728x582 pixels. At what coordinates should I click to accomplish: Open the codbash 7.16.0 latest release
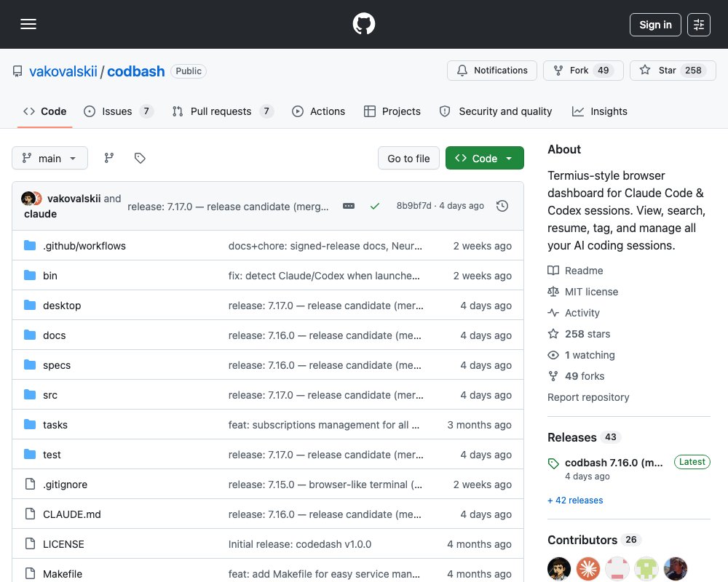coord(614,463)
